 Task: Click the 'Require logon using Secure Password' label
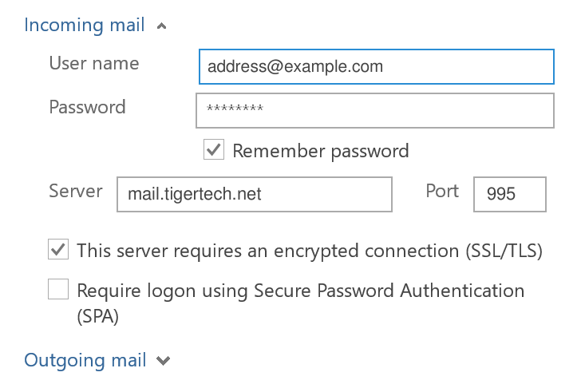click(300, 291)
